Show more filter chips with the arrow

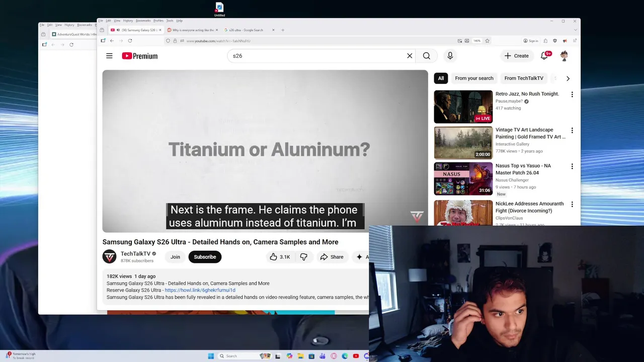(568, 78)
